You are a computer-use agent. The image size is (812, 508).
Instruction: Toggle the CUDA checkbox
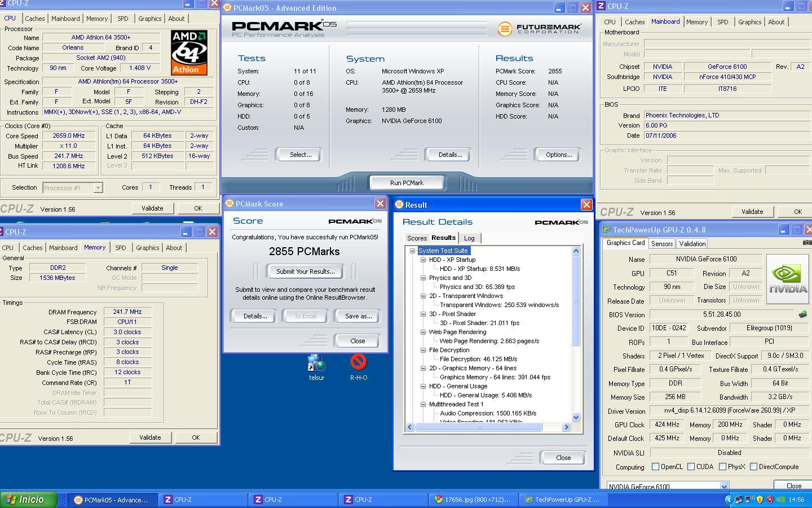click(691, 467)
